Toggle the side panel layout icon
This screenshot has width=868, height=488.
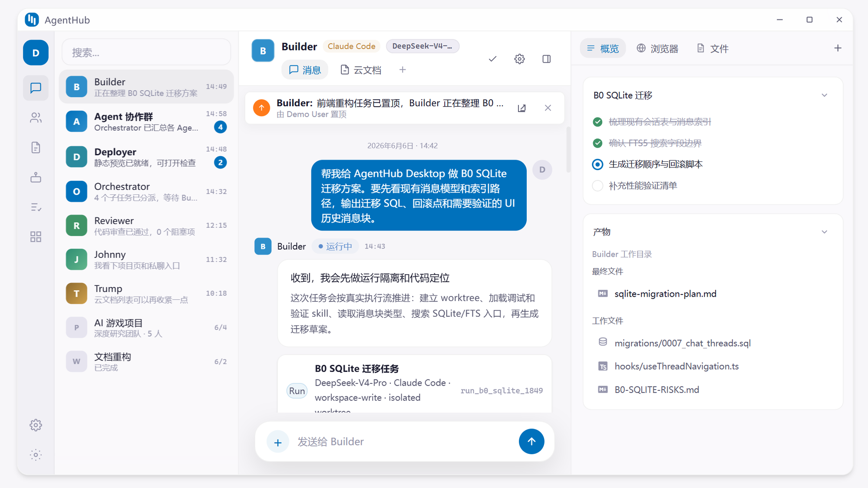(546, 59)
